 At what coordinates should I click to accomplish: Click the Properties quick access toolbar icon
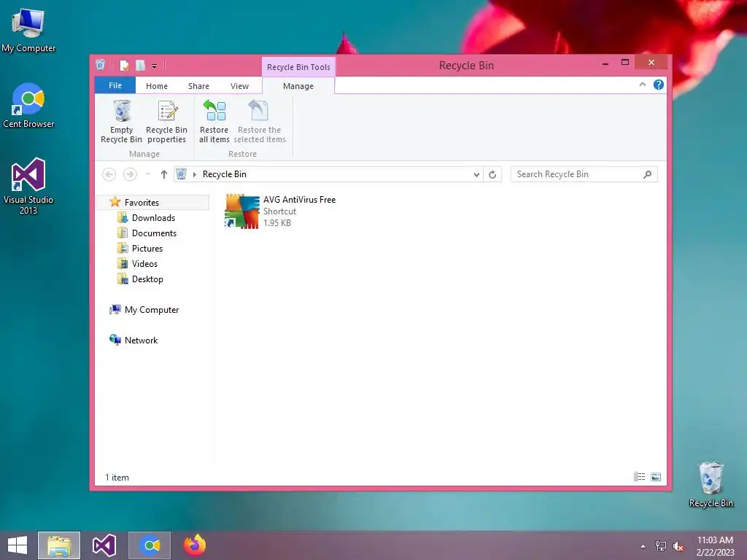pos(124,65)
